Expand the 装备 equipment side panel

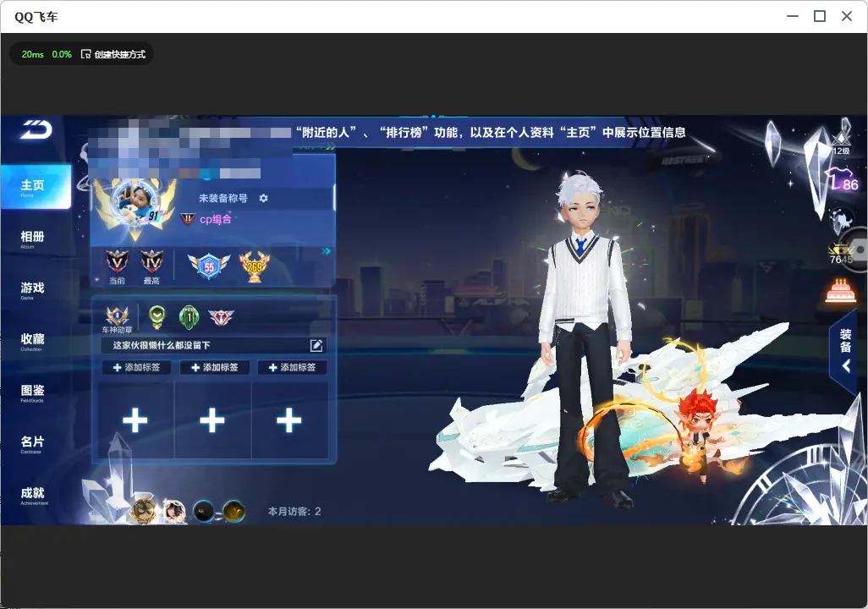846,350
